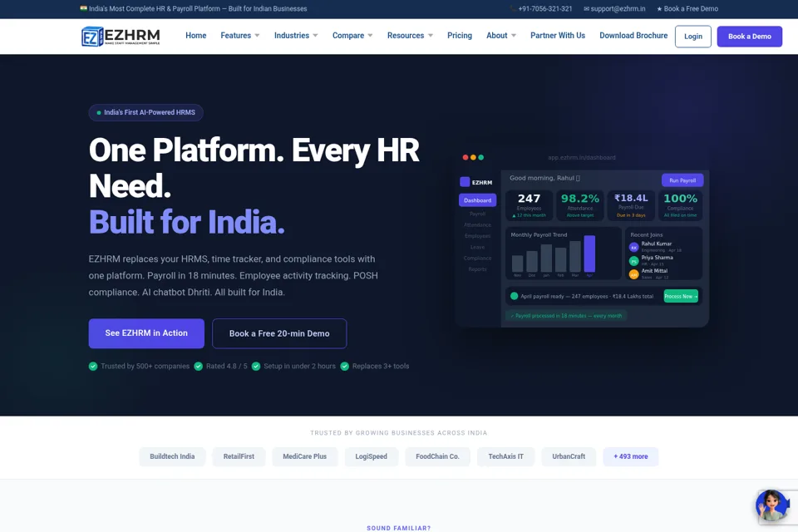798x532 pixels.
Task: Click the ₹18.4L Payroll Due stat card
Action: 631,205
